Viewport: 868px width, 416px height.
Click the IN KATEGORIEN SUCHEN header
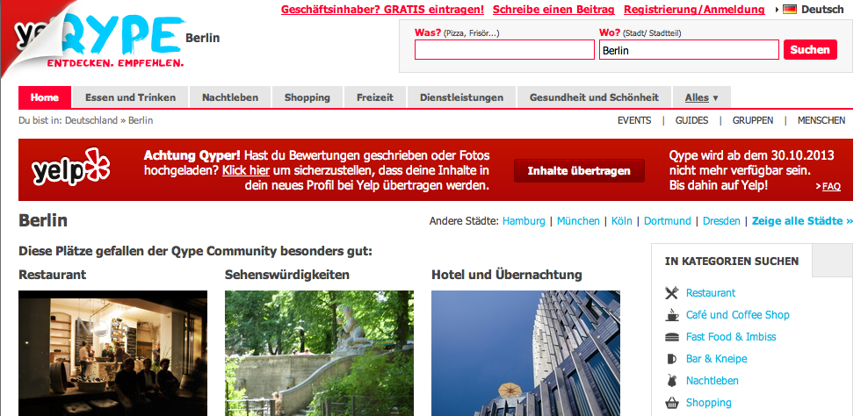click(732, 261)
